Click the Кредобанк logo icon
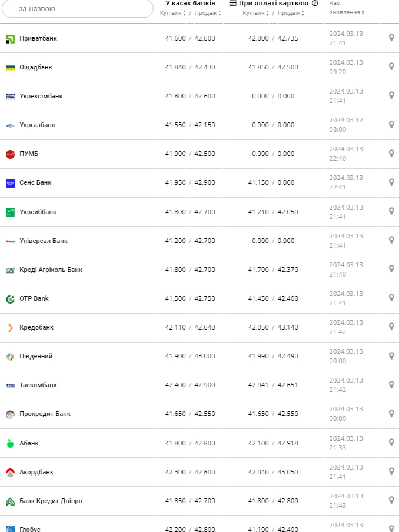This screenshot has width=399, height=532. [x=10, y=327]
